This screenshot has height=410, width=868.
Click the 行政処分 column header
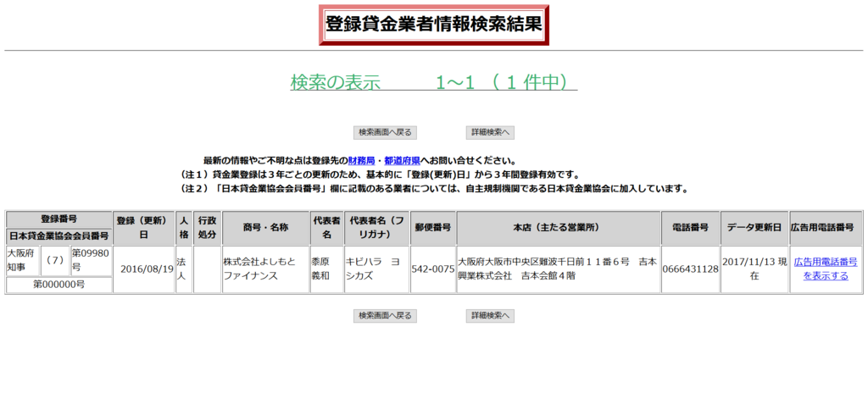point(207,228)
